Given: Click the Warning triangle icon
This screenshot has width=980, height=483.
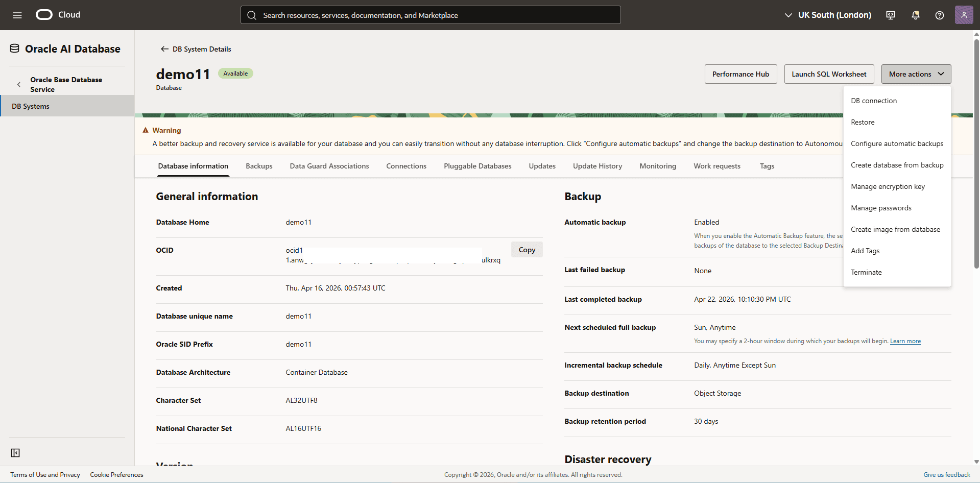Looking at the screenshot, I should (146, 130).
